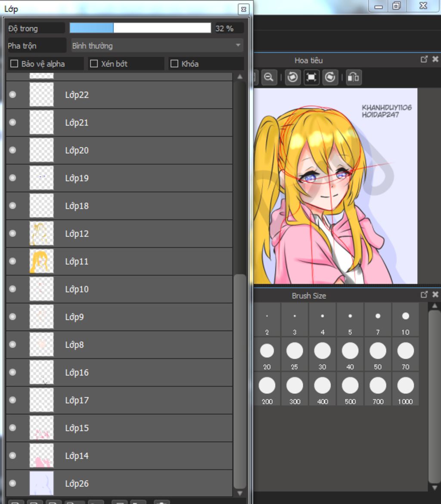The height and width of the screenshot is (504, 441).
Task: Pick brush size 700
Action: (x=378, y=389)
